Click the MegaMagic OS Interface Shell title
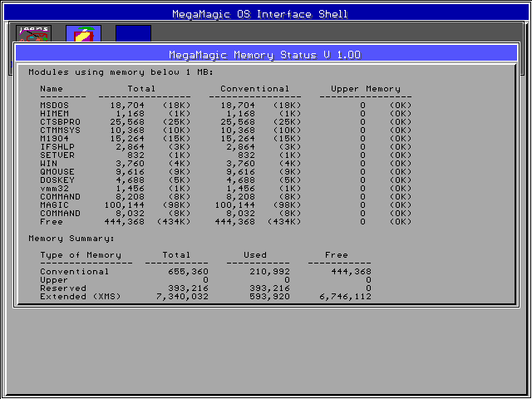Viewport: 532px width, 399px height. point(260,14)
